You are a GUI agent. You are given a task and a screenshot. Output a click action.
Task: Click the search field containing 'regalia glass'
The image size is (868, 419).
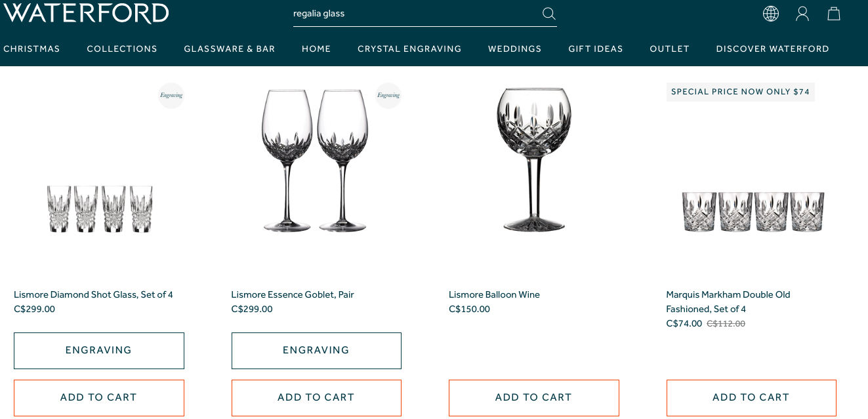point(413,14)
